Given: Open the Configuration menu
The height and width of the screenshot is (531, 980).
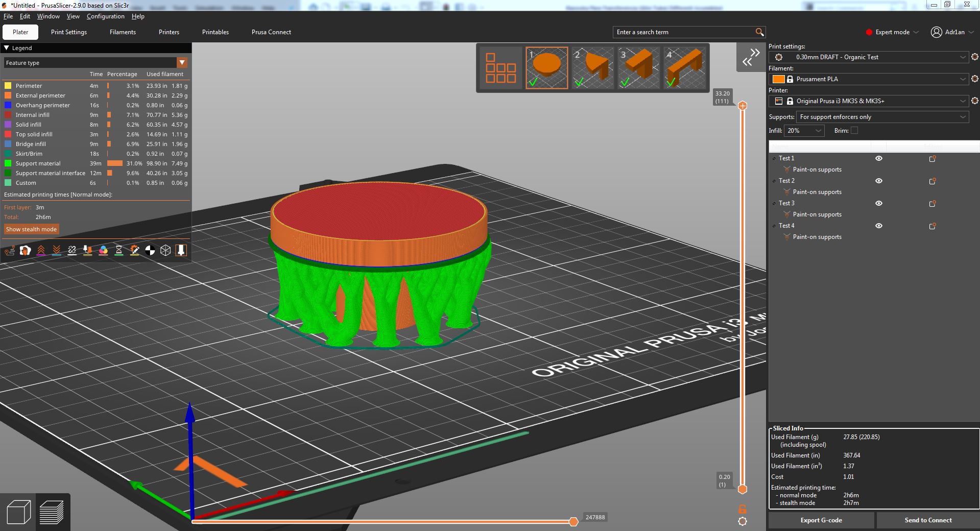Looking at the screenshot, I should pos(105,16).
